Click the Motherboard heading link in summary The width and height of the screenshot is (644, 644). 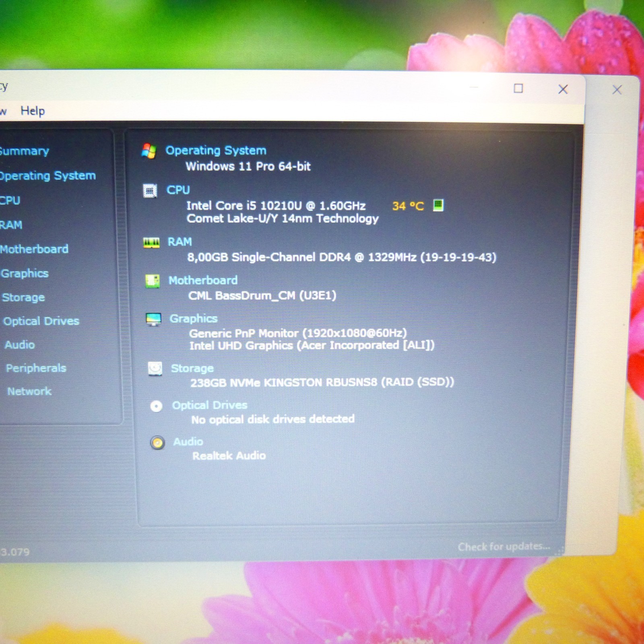(203, 280)
